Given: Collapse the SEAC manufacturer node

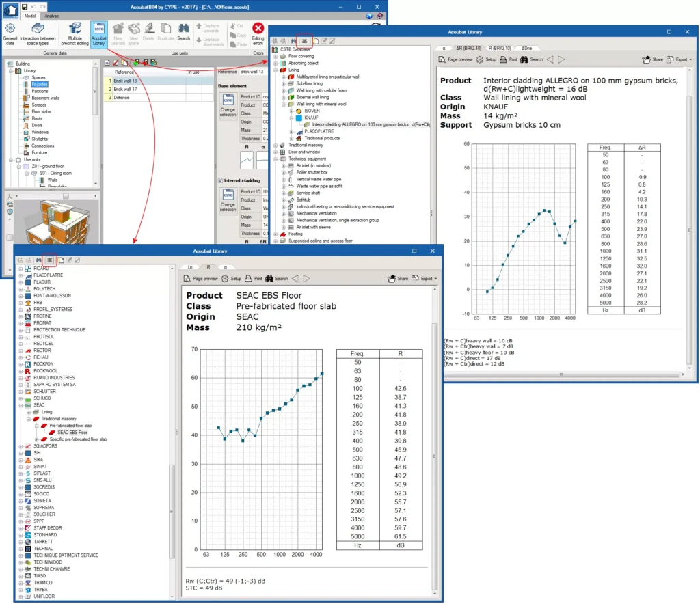Looking at the screenshot, I should 21,405.
